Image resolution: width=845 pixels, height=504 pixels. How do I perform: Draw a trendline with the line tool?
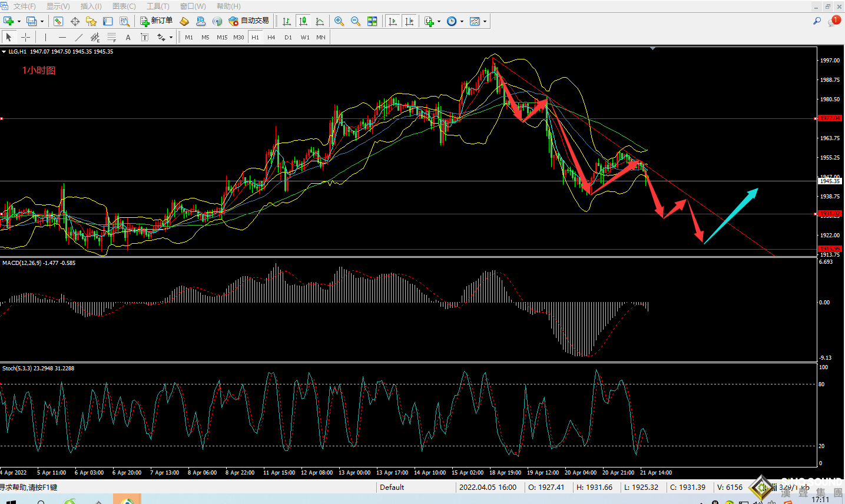coord(78,37)
